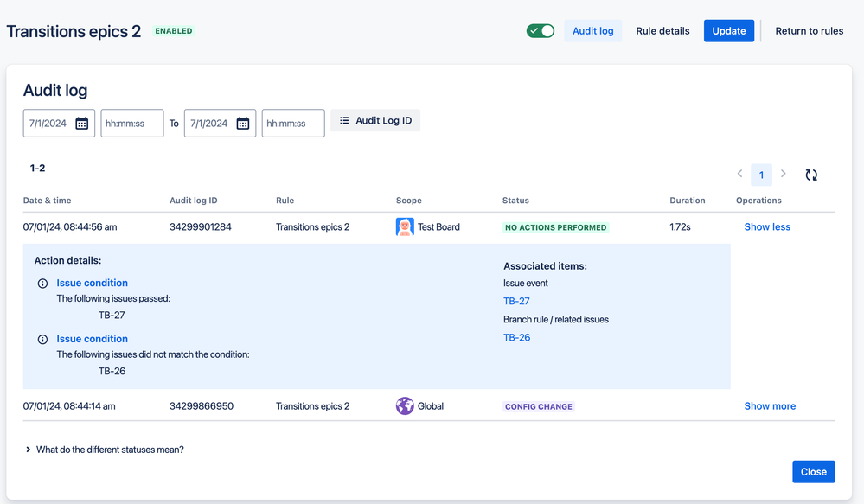
Task: Go to next page of audit results
Action: pos(783,174)
